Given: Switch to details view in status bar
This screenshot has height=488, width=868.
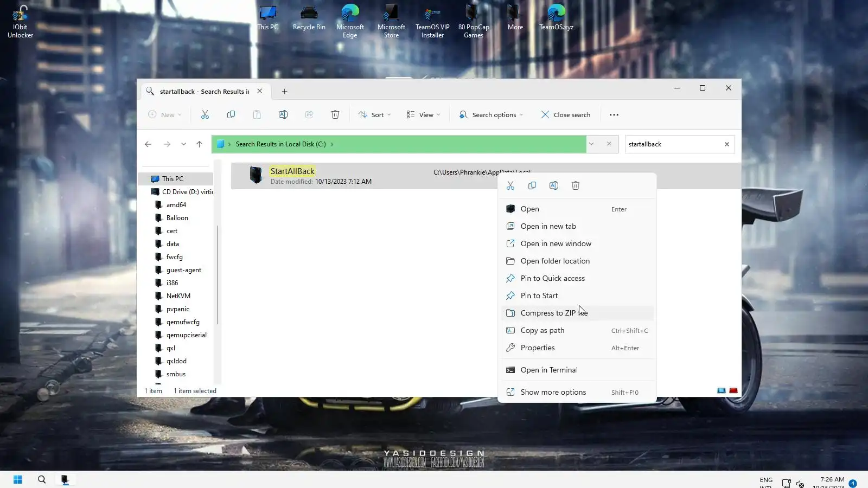Looking at the screenshot, I should pos(722,390).
